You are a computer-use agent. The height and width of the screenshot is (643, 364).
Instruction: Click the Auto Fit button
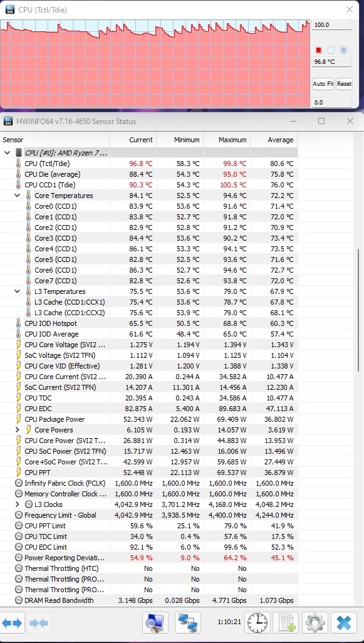[x=323, y=83]
